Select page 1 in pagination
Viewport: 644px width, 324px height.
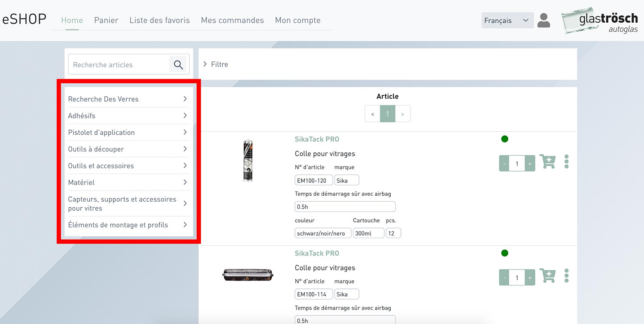388,114
